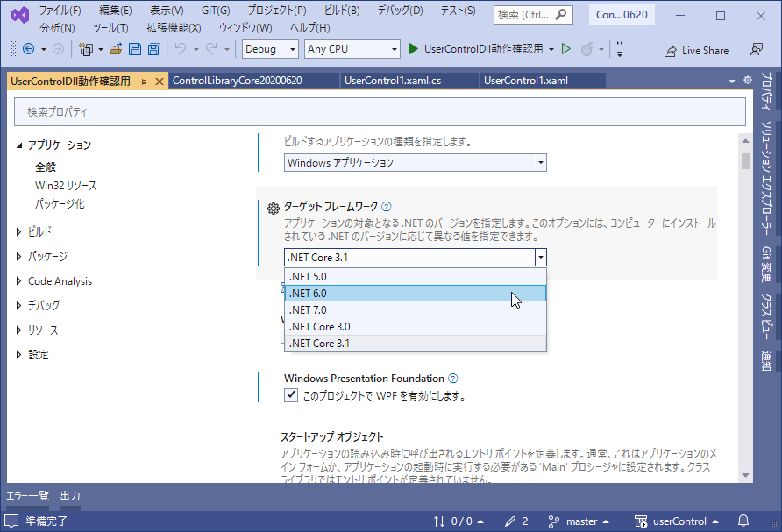Open help for Windows Presentation Foundation

[x=453, y=379]
